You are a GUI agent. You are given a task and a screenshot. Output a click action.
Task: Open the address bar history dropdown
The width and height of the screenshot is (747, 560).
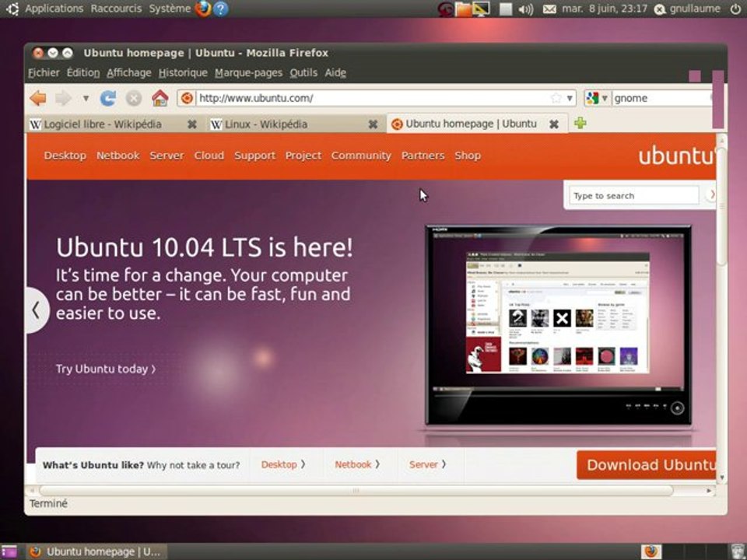(570, 98)
